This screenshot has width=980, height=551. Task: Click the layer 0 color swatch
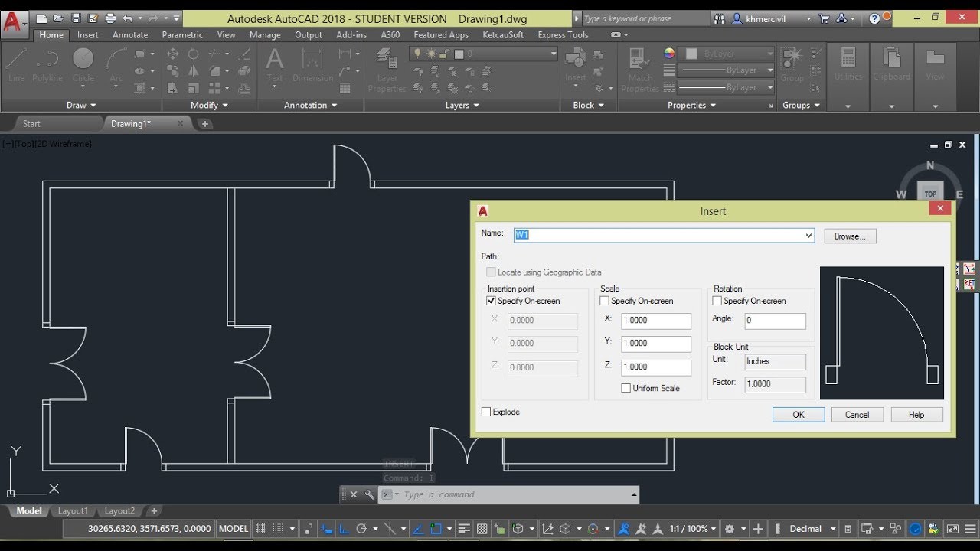[x=459, y=54]
